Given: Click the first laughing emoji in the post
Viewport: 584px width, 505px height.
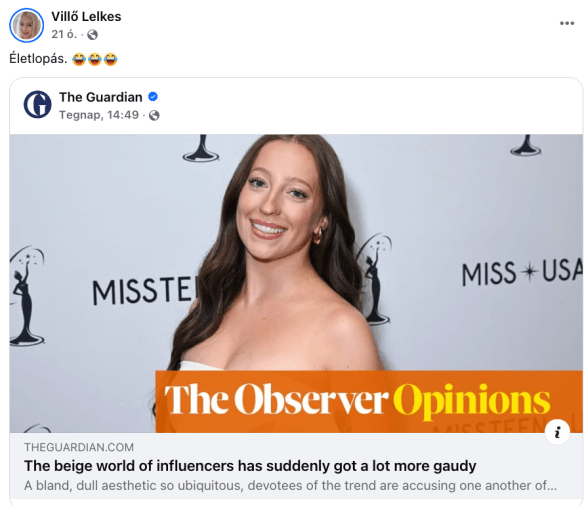Looking at the screenshot, I should click(79, 59).
